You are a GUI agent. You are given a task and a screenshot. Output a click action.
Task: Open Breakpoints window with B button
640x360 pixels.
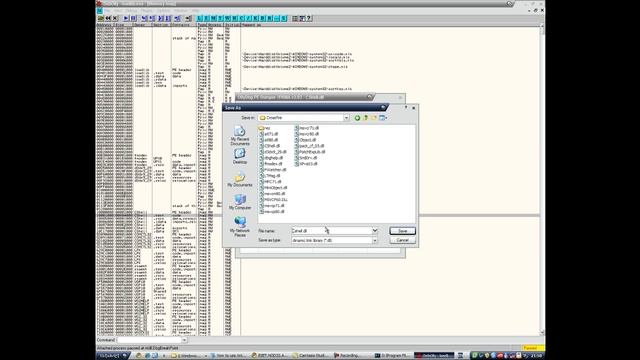click(262, 18)
